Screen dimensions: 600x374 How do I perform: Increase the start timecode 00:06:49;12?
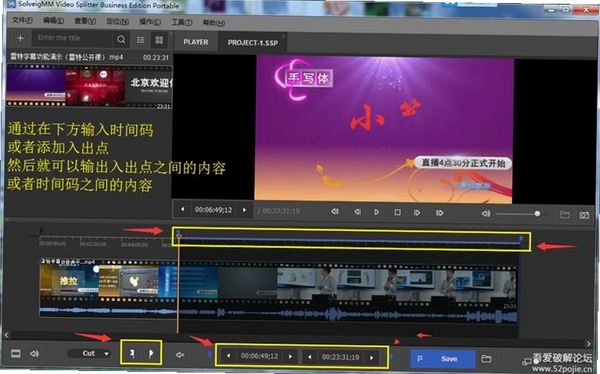[290, 356]
